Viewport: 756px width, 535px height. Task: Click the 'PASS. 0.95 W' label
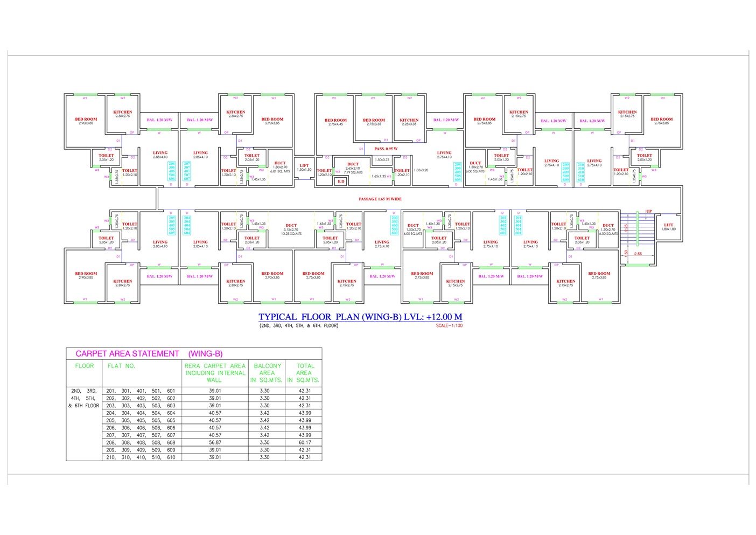[x=386, y=149]
